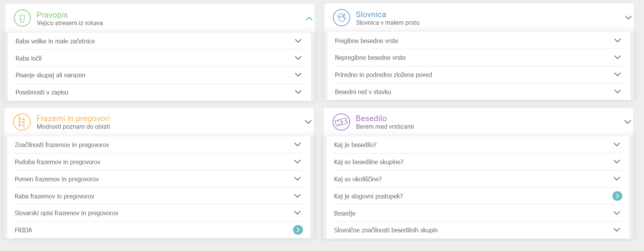This screenshot has height=251, width=644.
Task: Click the Besedilo heading title
Action: [371, 118]
